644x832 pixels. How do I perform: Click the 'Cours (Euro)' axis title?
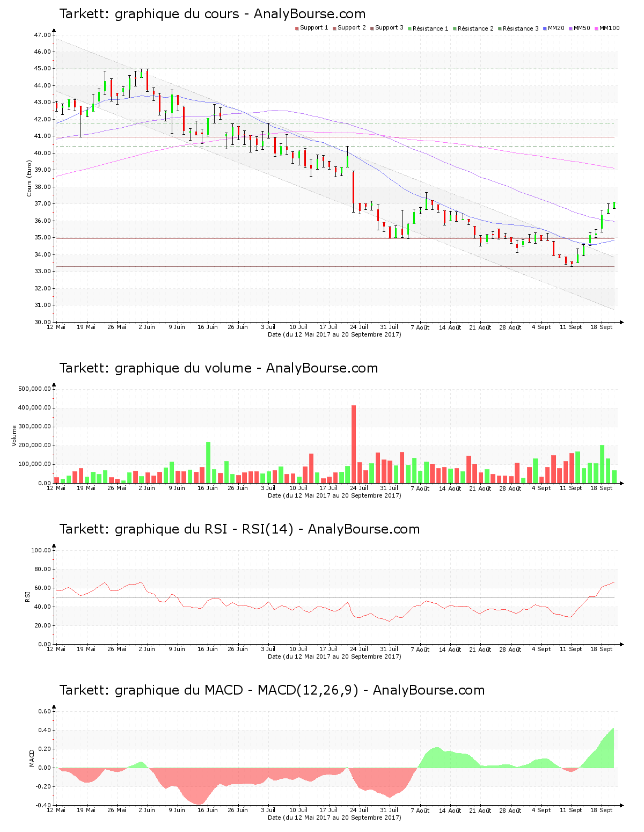point(29,178)
